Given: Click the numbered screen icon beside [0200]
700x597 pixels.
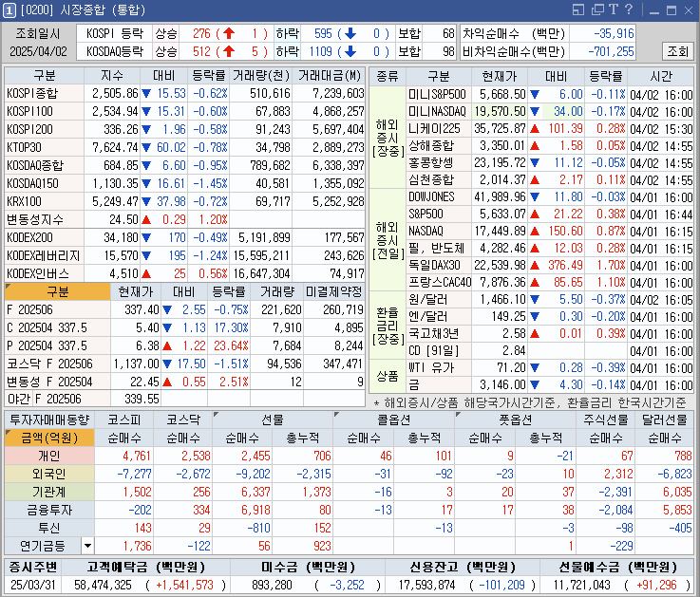Looking at the screenshot, I should click(x=9, y=10).
